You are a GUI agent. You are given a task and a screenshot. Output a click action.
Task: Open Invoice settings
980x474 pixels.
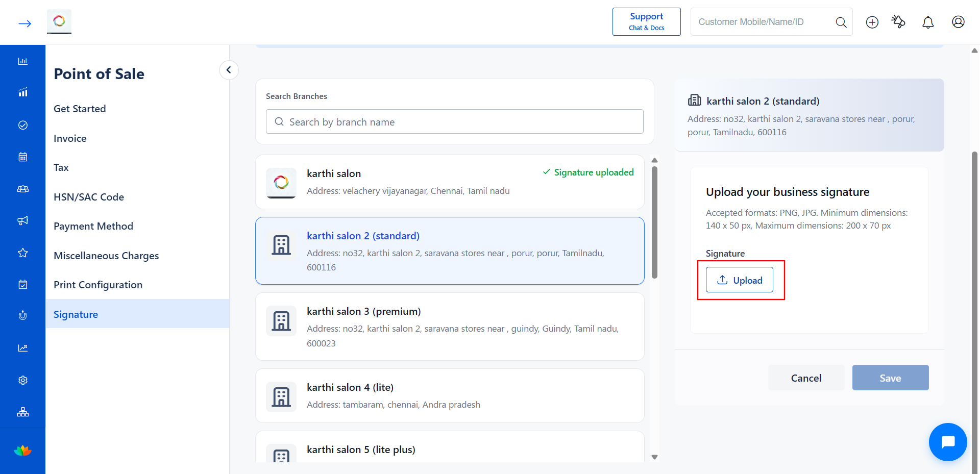70,138
